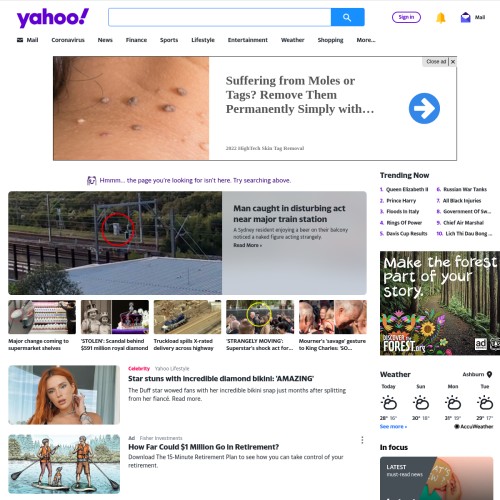Open Mail via the envelope icon at top right
Image resolution: width=500 pixels, height=500 pixels.
[465, 17]
